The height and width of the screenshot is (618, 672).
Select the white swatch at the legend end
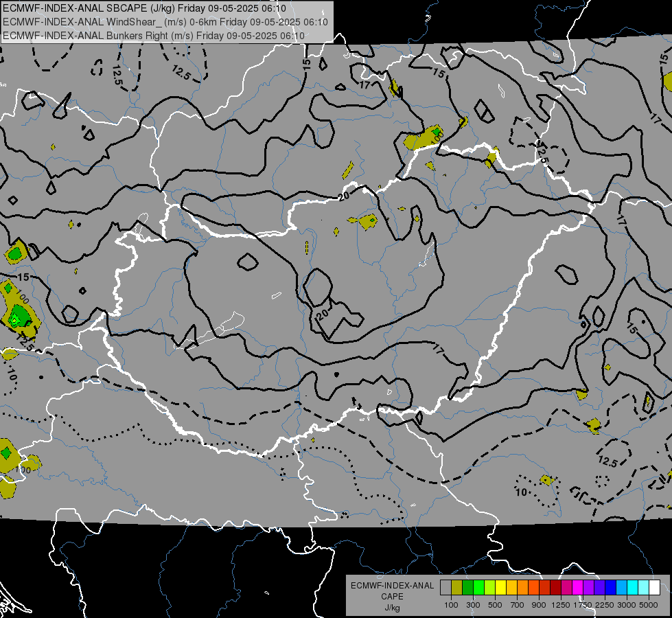tap(654, 588)
